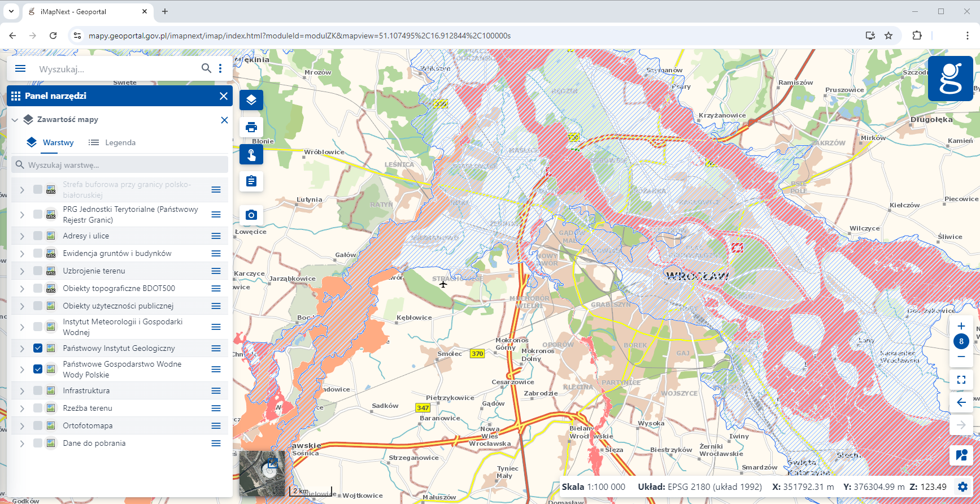Select the object identification pointer tool

click(251, 154)
